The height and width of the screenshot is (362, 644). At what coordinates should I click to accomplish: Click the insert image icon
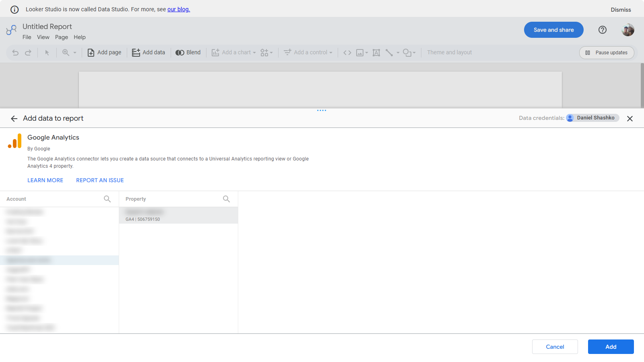(x=360, y=53)
